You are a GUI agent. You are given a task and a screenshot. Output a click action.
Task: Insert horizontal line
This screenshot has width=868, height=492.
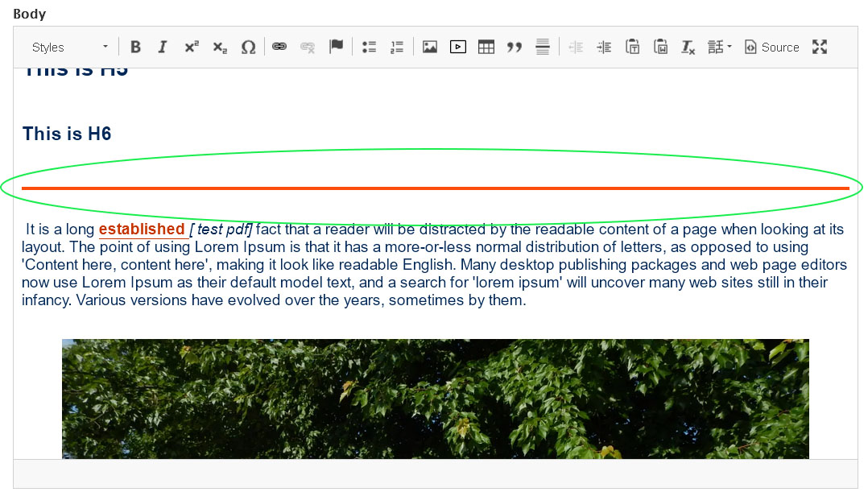pos(543,47)
